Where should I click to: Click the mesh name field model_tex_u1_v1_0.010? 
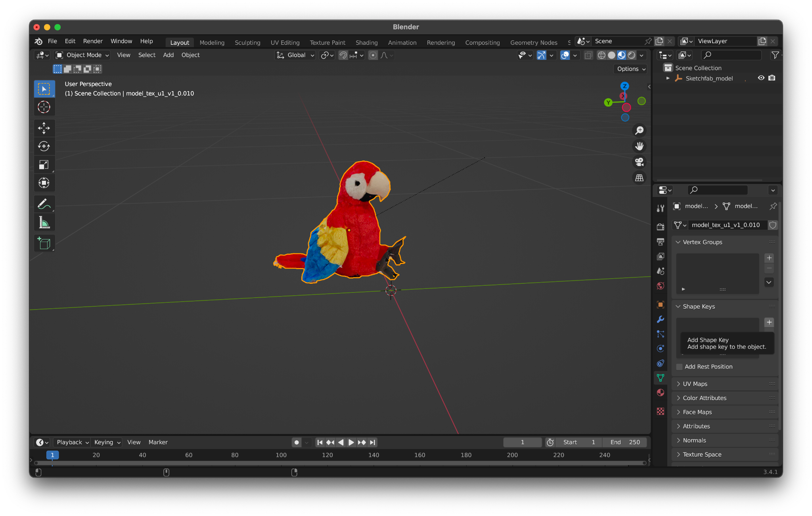coord(727,225)
